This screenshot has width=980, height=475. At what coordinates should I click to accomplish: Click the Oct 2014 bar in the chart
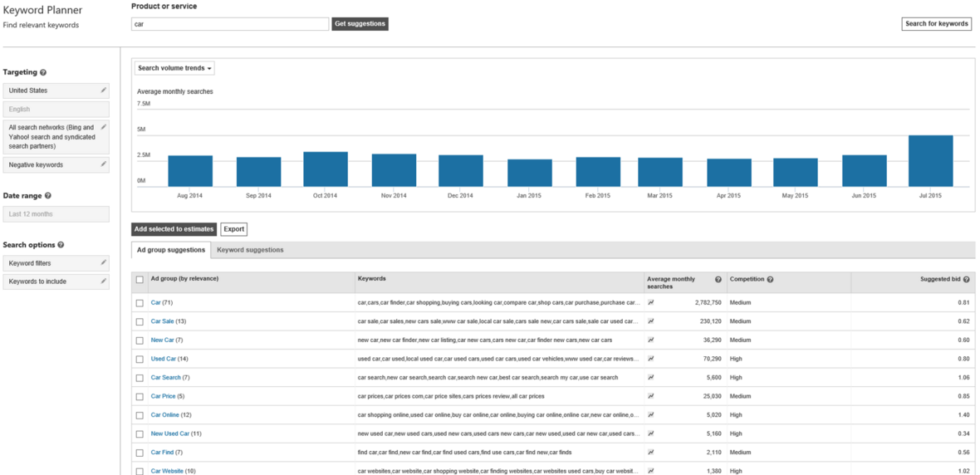coord(326,169)
